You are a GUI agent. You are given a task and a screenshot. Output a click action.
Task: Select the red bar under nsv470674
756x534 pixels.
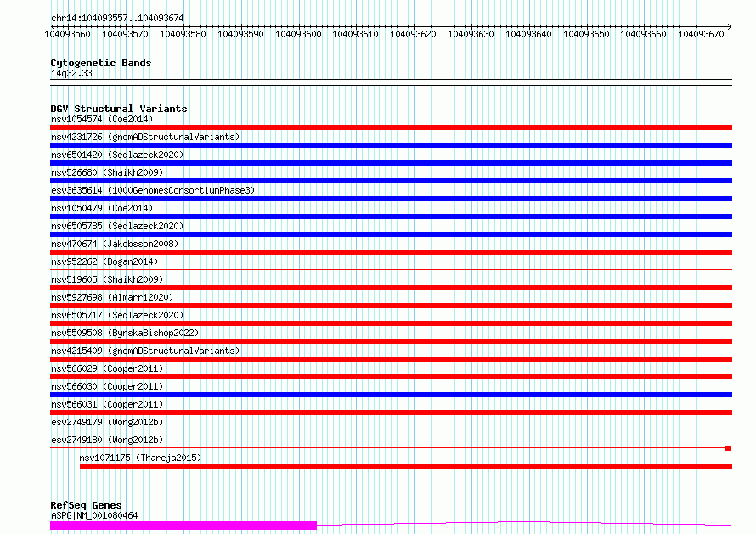point(391,252)
